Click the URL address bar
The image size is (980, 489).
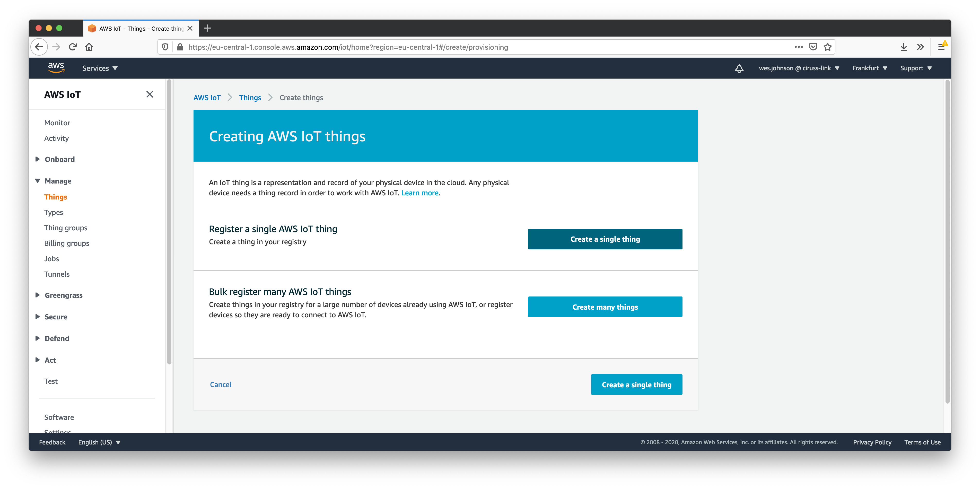(x=457, y=47)
